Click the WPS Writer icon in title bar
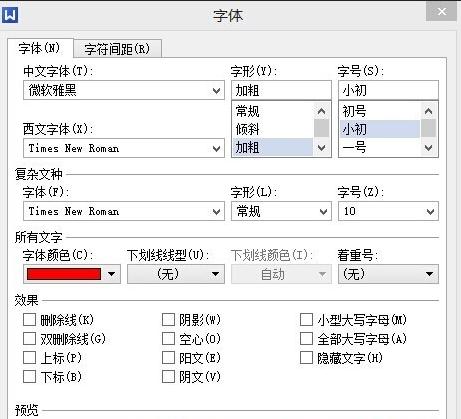 10,15
